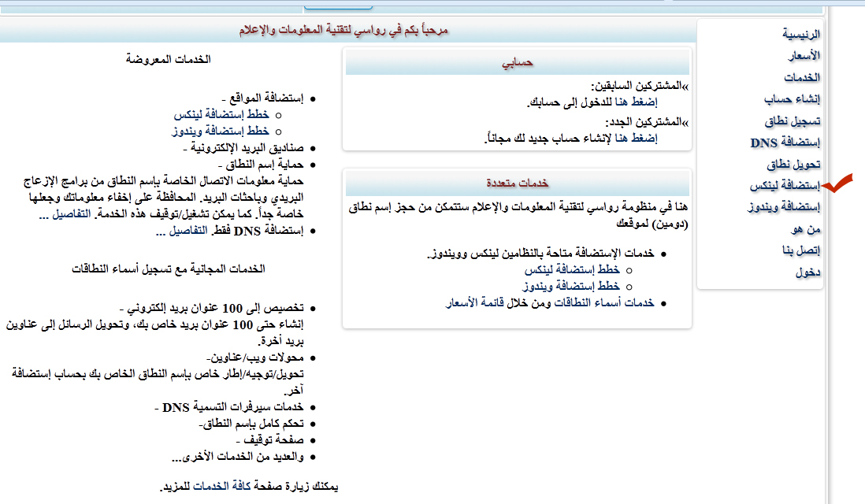The image size is (865, 504).
Task: Open خطط إستضافة لينكس under إستضافة المواقع
Action: (222, 115)
